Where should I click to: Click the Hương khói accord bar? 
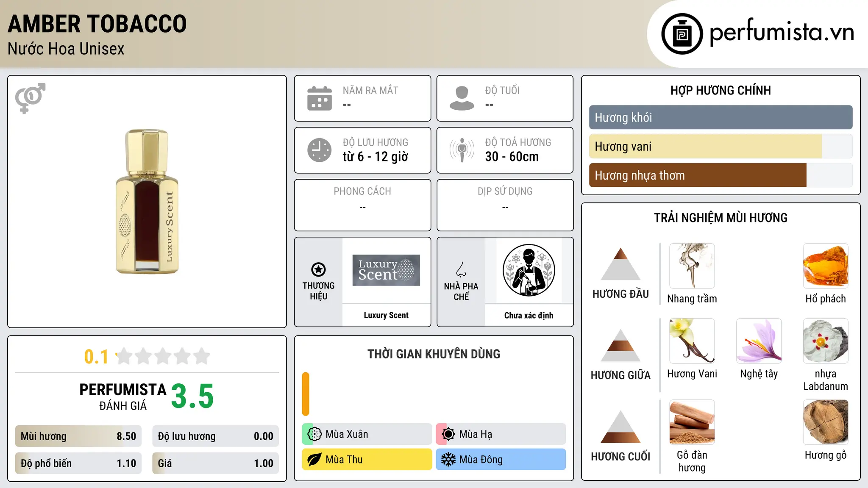point(721,117)
